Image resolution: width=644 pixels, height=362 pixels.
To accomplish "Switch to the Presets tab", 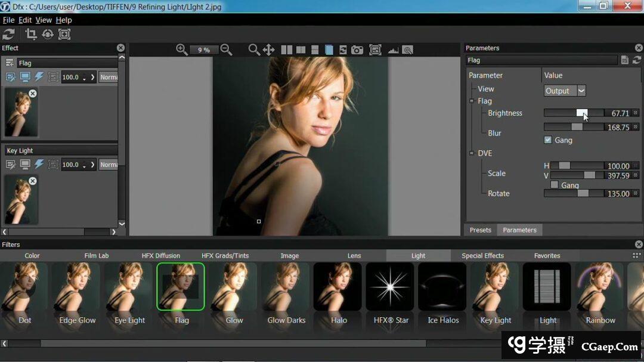I will 480,230.
